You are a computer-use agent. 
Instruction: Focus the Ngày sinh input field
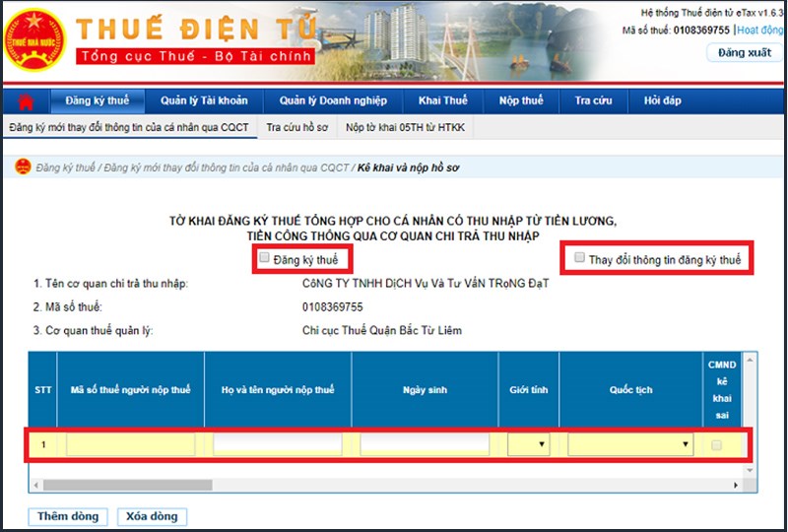tap(425, 444)
